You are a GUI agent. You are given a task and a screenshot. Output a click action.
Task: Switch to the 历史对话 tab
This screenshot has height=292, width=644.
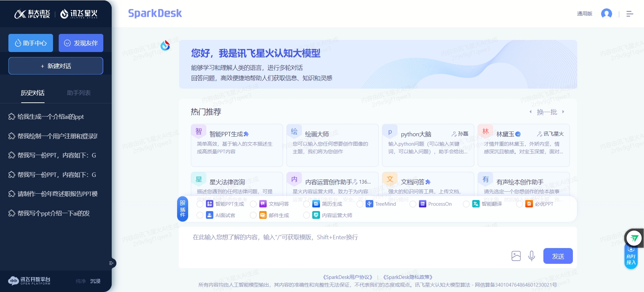click(x=33, y=93)
